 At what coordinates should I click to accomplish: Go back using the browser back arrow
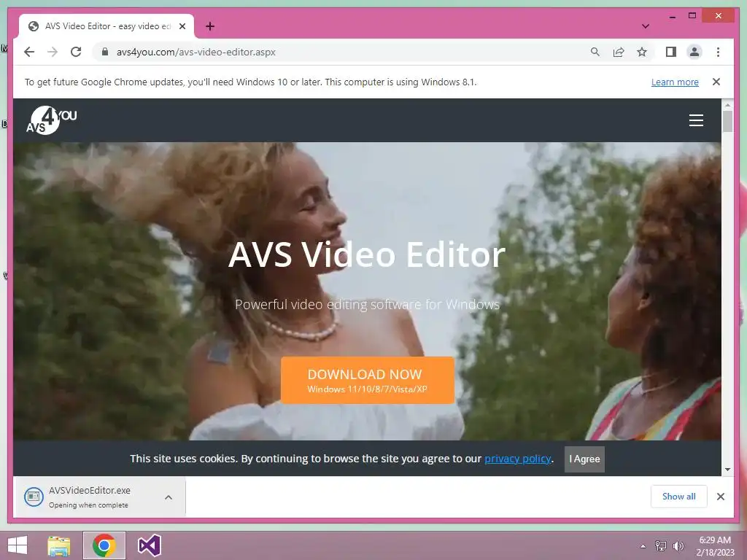(29, 52)
